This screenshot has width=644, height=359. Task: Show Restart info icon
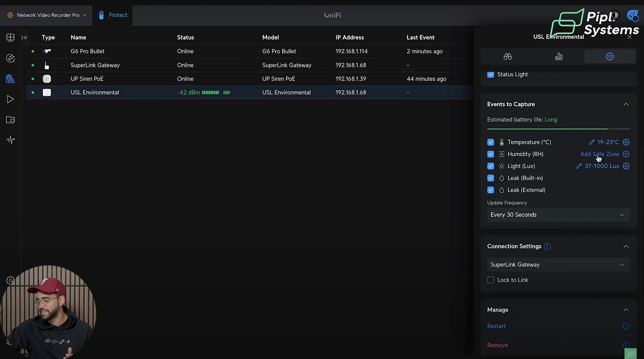626,326
